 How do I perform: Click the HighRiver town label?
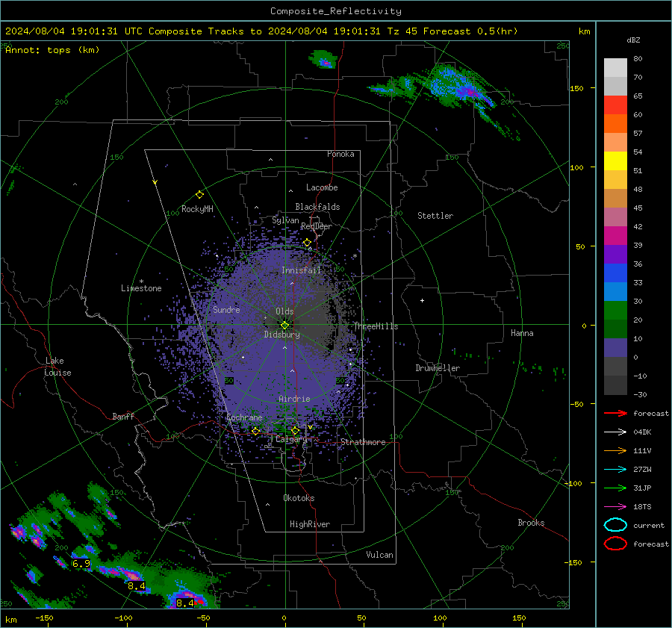(310, 524)
